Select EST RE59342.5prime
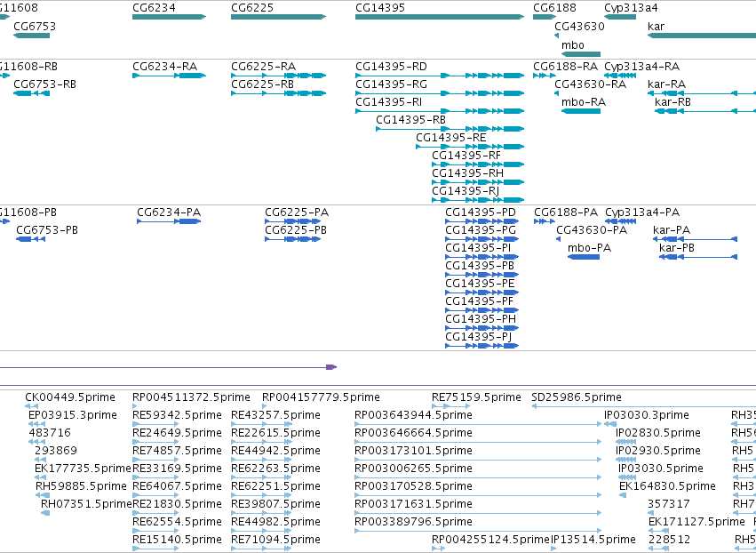This screenshot has width=756, height=553. (177, 415)
